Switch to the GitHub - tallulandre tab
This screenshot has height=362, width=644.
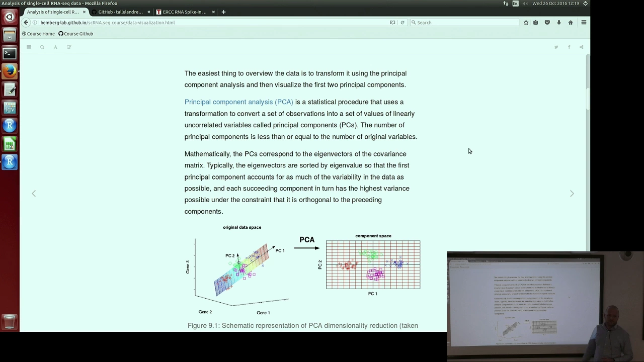(x=121, y=12)
